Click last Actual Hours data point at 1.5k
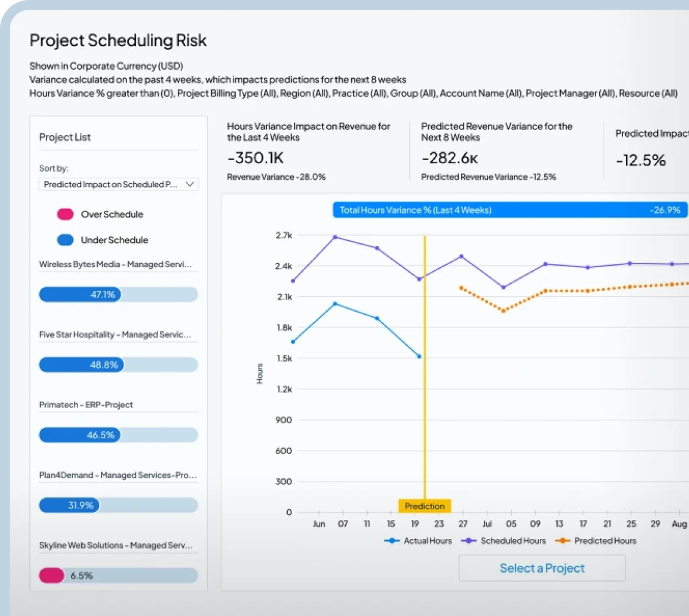This screenshot has width=689, height=616. click(419, 356)
